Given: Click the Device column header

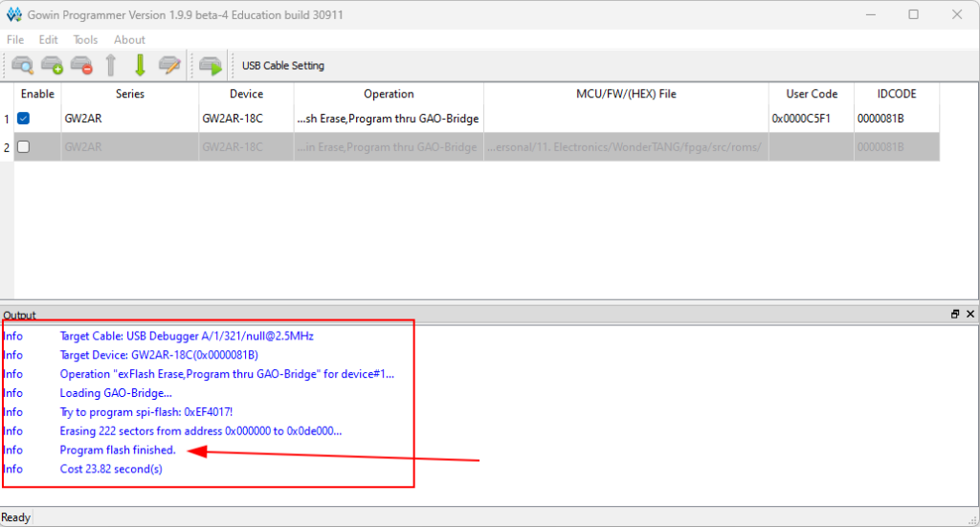Looking at the screenshot, I should tap(246, 94).
